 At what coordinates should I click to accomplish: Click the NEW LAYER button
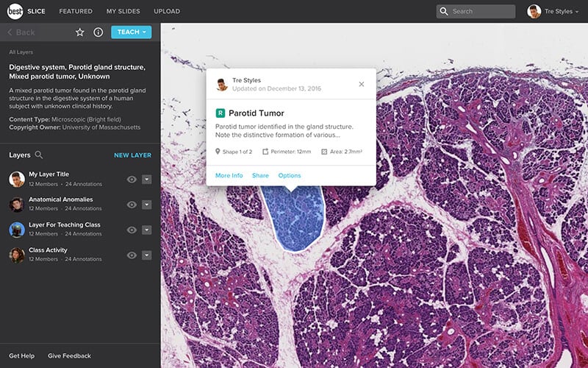132,155
